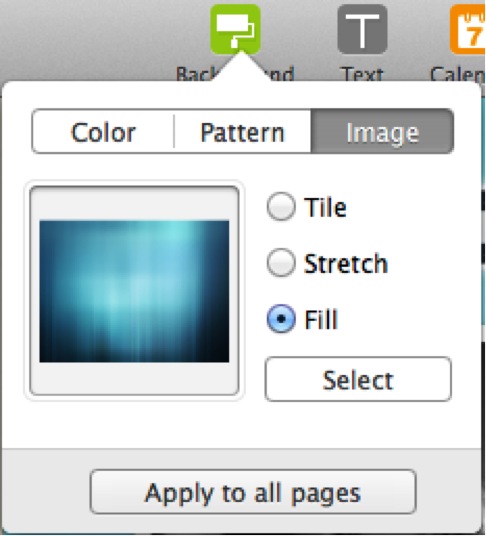Click the blue background image preview
The width and height of the screenshot is (486, 536).
[x=134, y=291]
